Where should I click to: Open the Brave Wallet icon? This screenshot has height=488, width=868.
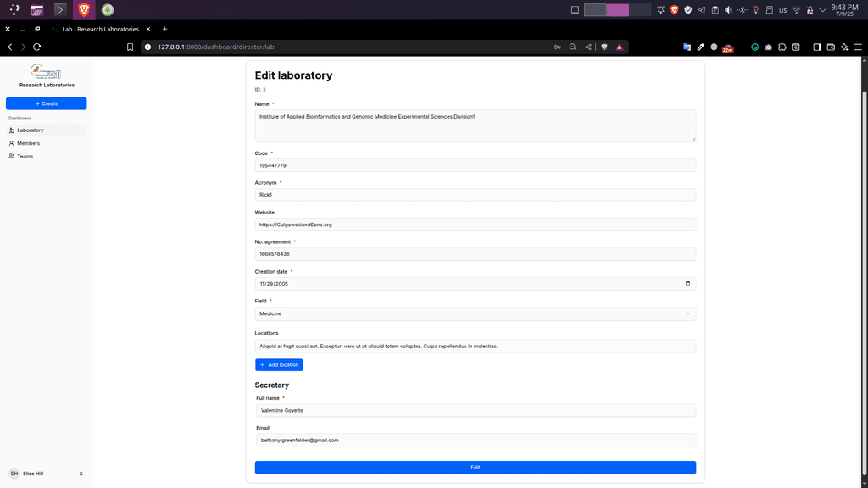point(831,47)
